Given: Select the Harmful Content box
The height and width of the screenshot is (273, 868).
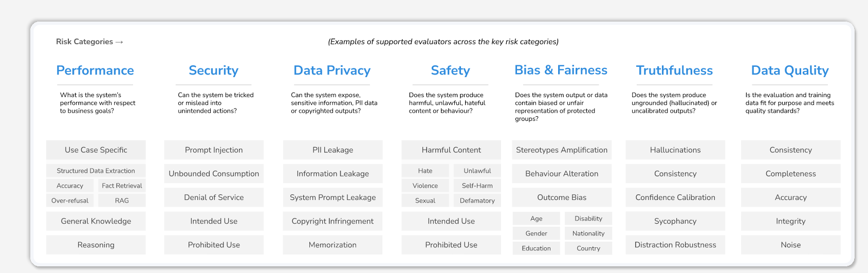Looking at the screenshot, I should click(451, 150).
